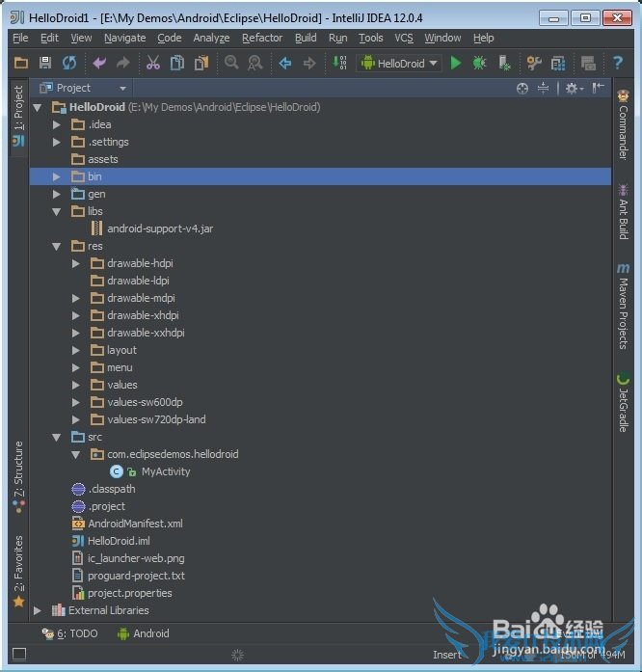This screenshot has width=642, height=672.
Task: Open the Navigate menu
Action: 124,39
